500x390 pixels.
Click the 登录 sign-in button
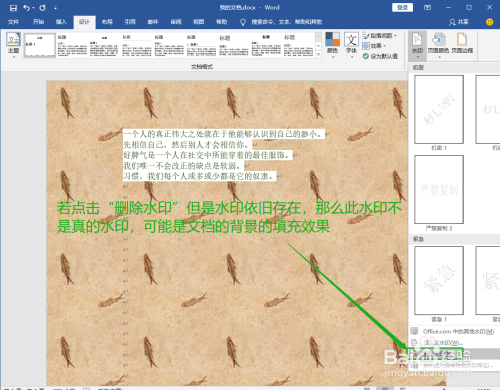click(403, 7)
